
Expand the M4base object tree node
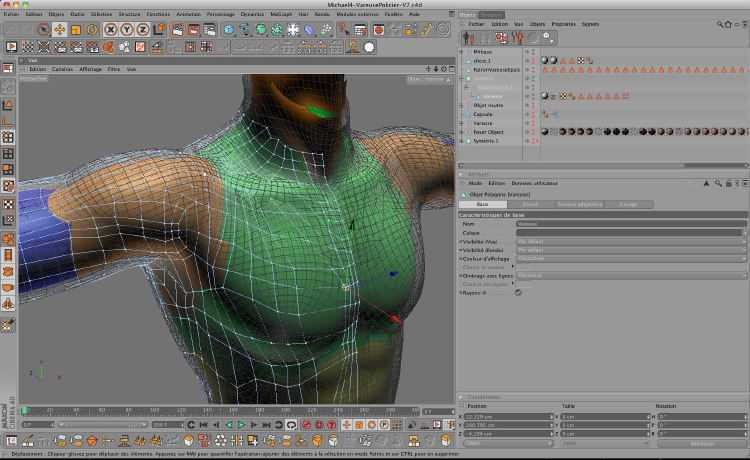click(462, 52)
